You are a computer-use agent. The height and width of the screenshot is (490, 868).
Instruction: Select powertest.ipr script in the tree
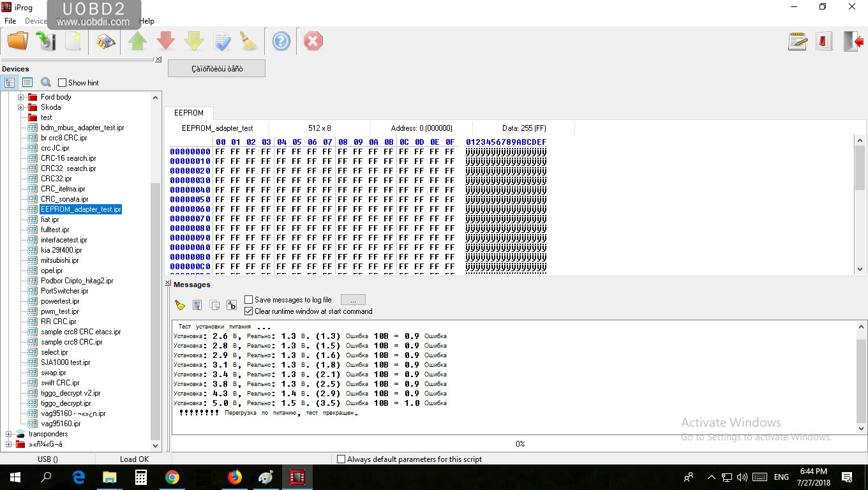pyautogui.click(x=60, y=301)
